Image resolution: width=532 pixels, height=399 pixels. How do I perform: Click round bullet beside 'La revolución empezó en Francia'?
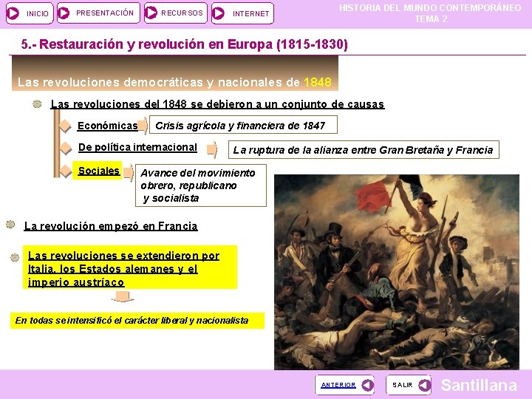(10, 225)
